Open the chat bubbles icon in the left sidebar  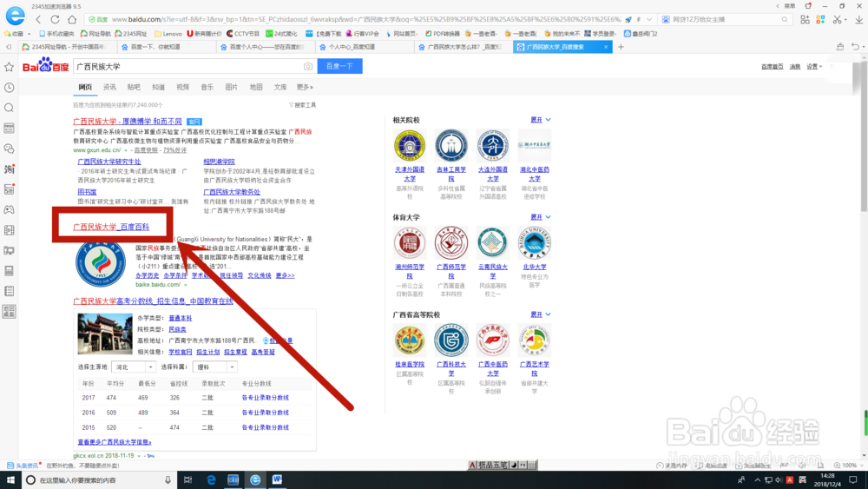point(9,149)
